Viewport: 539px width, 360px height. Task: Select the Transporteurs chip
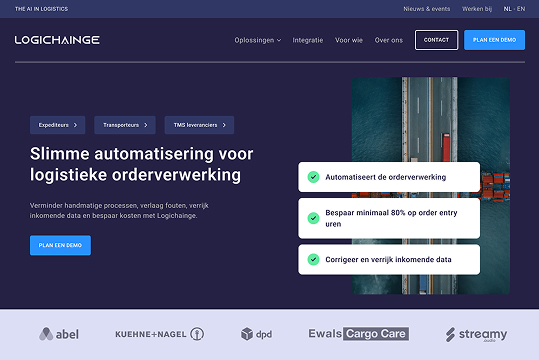[x=125, y=125]
